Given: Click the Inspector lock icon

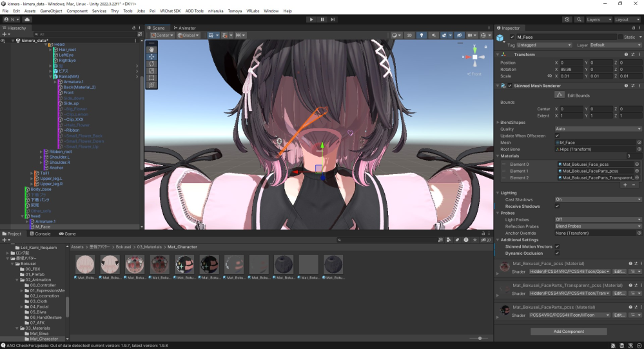Looking at the screenshot, I should pos(633,28).
